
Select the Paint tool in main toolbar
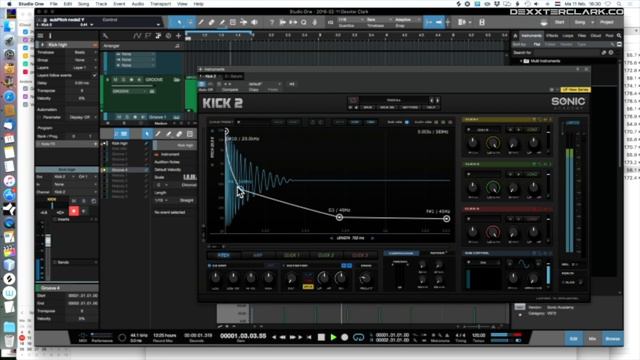(222, 22)
